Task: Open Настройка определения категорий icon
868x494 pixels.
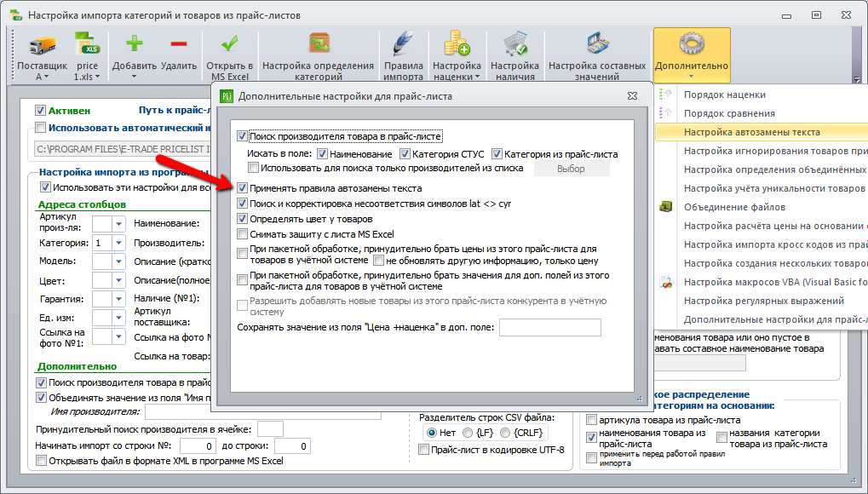Action: pos(319,44)
